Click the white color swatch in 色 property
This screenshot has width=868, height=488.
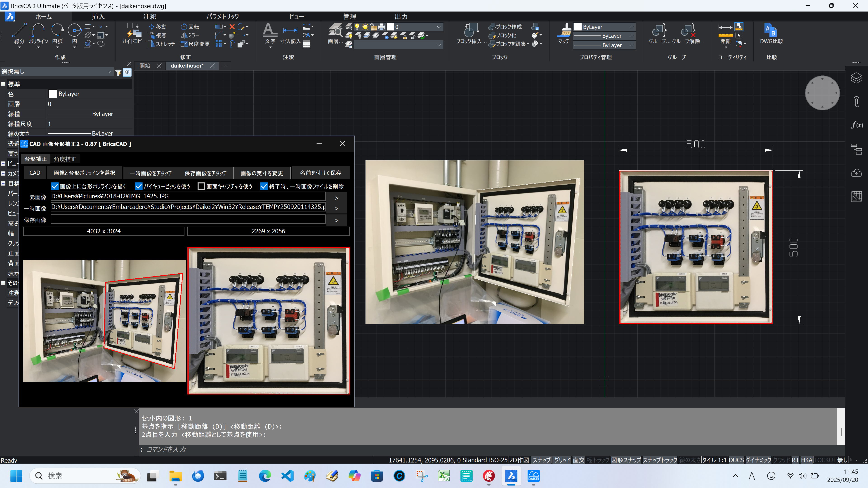53,94
